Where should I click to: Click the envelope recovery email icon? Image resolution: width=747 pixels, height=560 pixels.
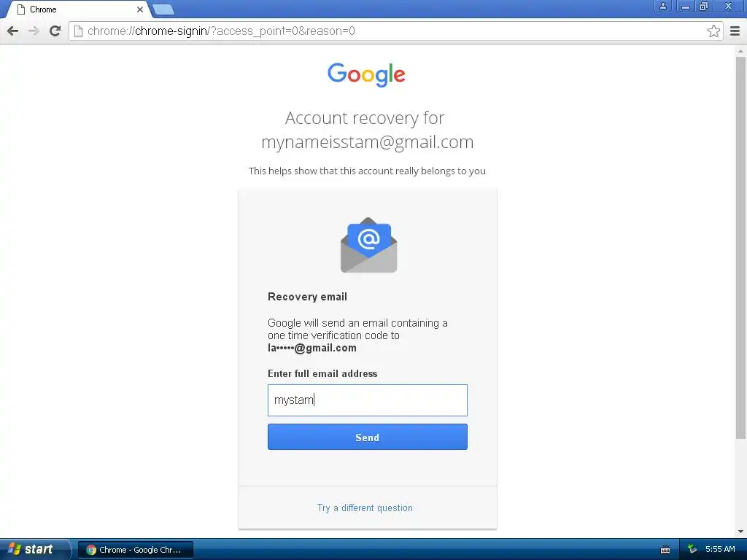(368, 245)
